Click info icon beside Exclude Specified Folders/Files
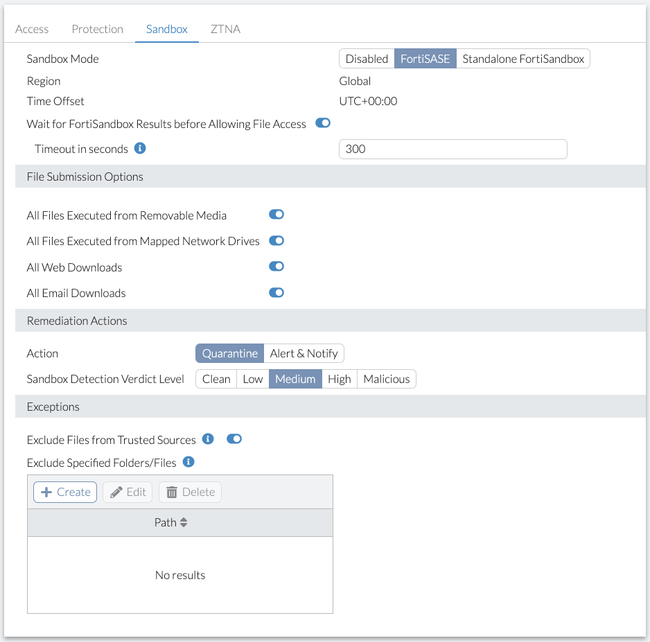The width and height of the screenshot is (650, 642). (188, 462)
